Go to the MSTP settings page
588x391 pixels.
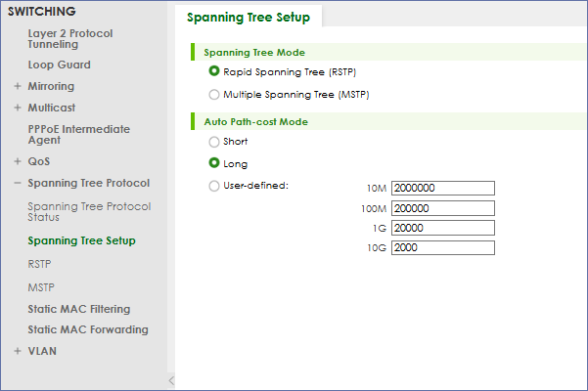[41, 287]
